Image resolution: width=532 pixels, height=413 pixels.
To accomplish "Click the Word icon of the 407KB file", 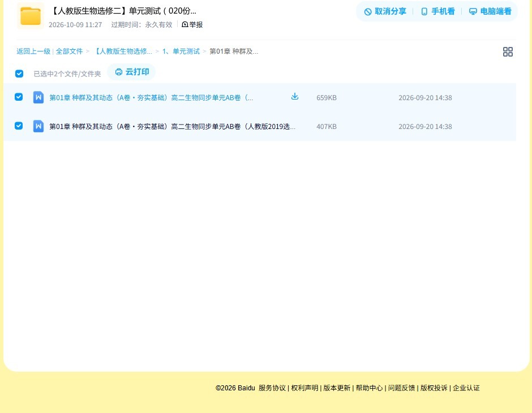I will click(x=38, y=126).
